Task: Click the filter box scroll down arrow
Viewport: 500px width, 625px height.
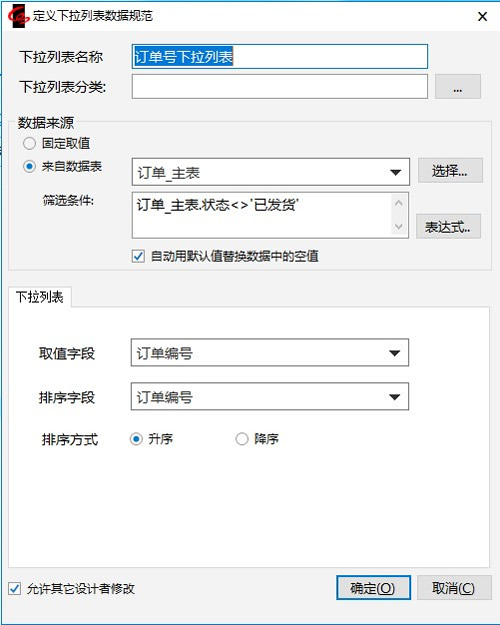Action: pos(398,226)
